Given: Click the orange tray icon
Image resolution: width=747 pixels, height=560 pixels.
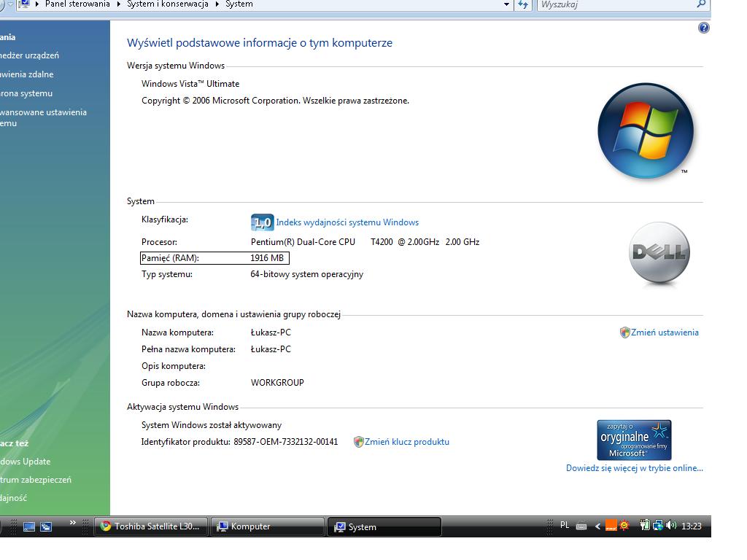Looking at the screenshot, I should tap(611, 526).
